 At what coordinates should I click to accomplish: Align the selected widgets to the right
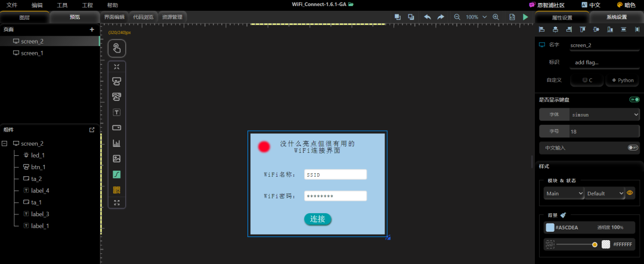tap(569, 29)
